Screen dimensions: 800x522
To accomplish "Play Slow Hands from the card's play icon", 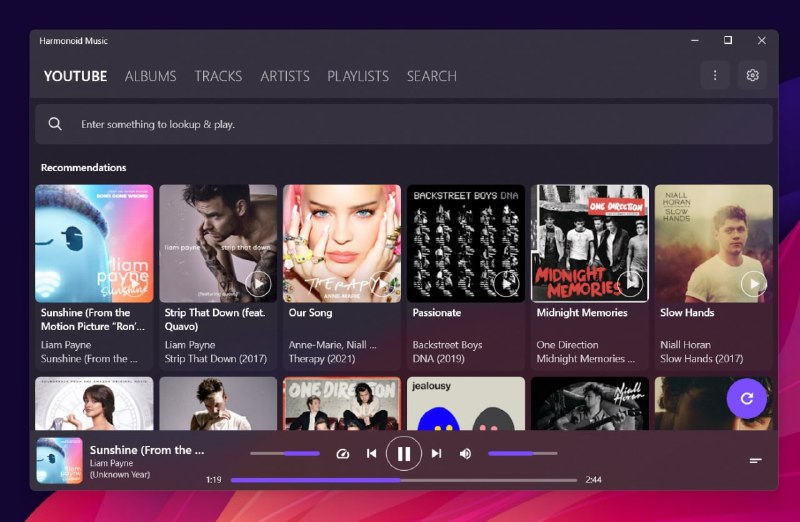I will (754, 284).
